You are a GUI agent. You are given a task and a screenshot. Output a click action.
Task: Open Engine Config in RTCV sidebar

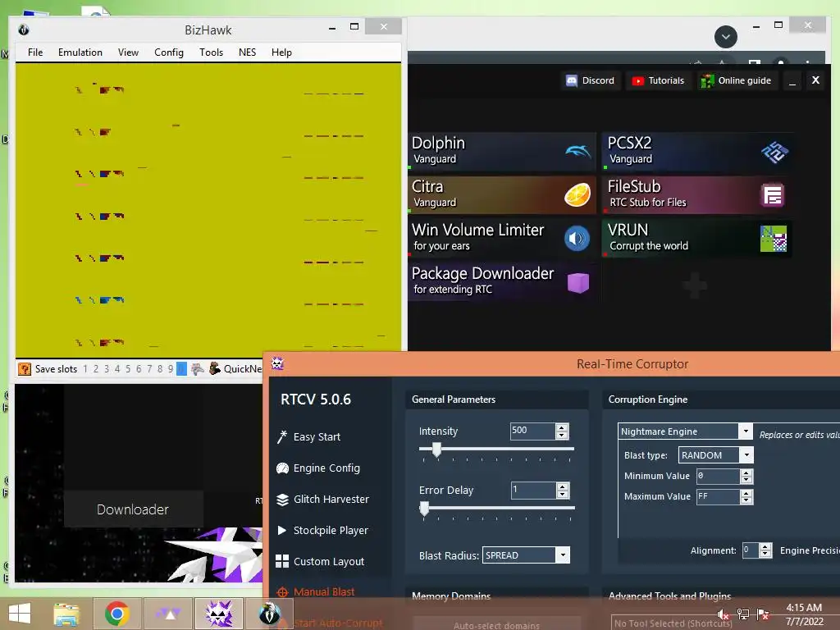coord(318,468)
